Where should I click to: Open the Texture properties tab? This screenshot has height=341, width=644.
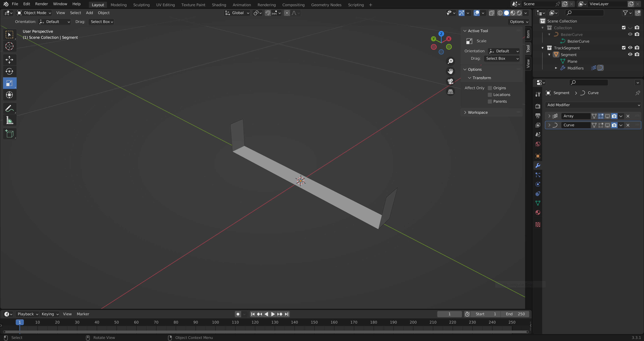(538, 224)
